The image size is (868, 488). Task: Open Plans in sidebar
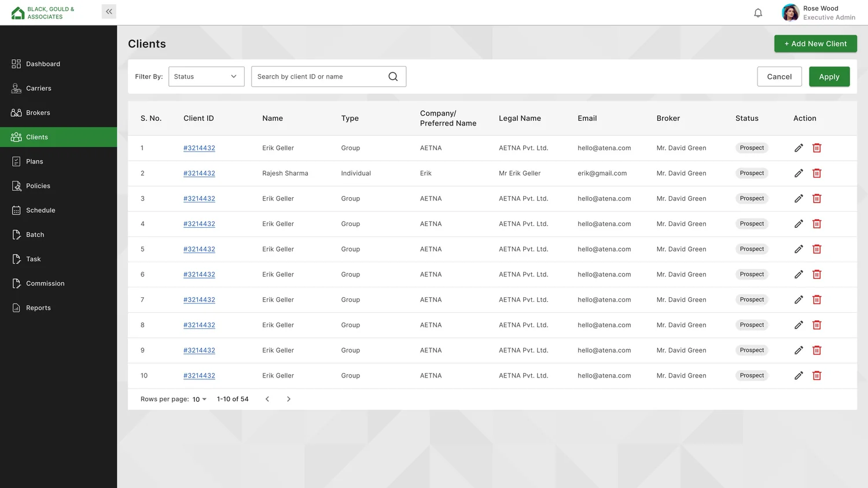point(58,161)
